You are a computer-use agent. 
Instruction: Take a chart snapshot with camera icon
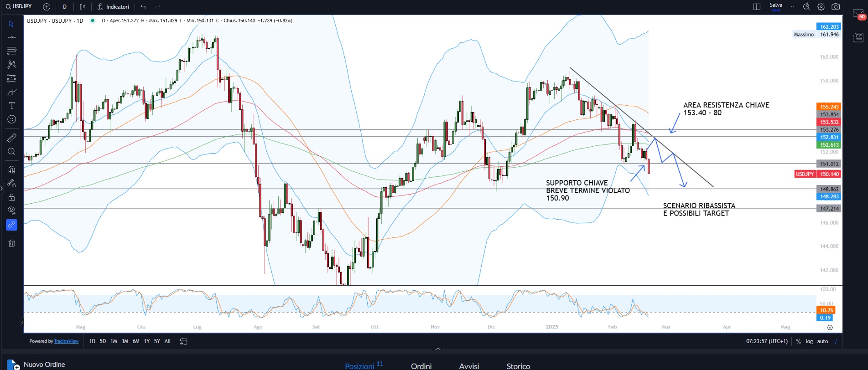(836, 7)
